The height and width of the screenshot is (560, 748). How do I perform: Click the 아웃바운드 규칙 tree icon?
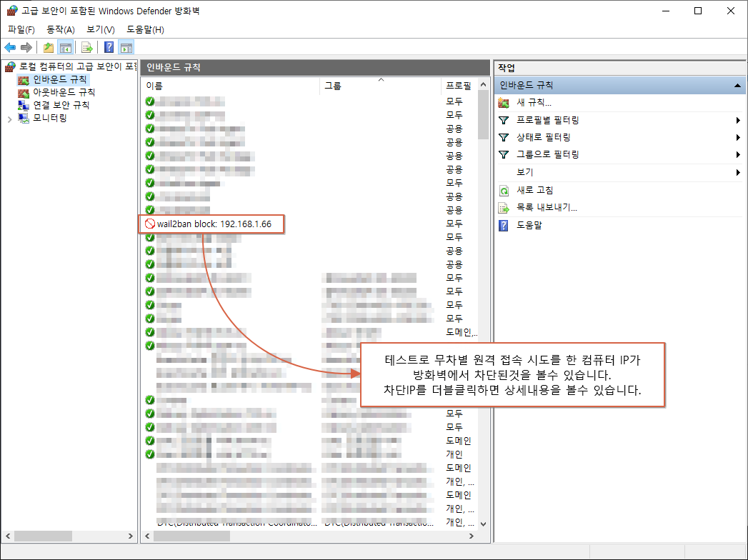click(x=24, y=93)
